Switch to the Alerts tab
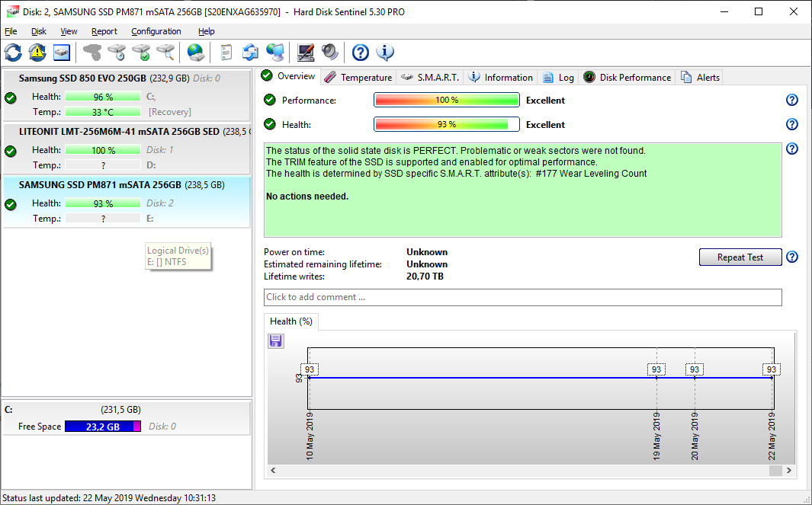812x505 pixels. (700, 77)
